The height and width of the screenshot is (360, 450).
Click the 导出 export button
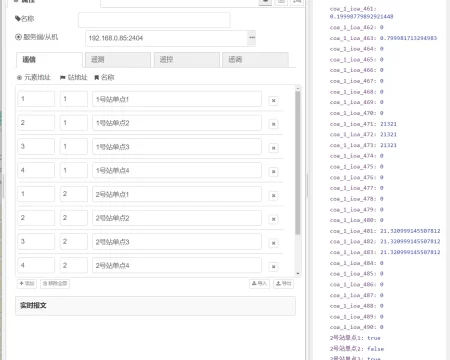pos(284,283)
